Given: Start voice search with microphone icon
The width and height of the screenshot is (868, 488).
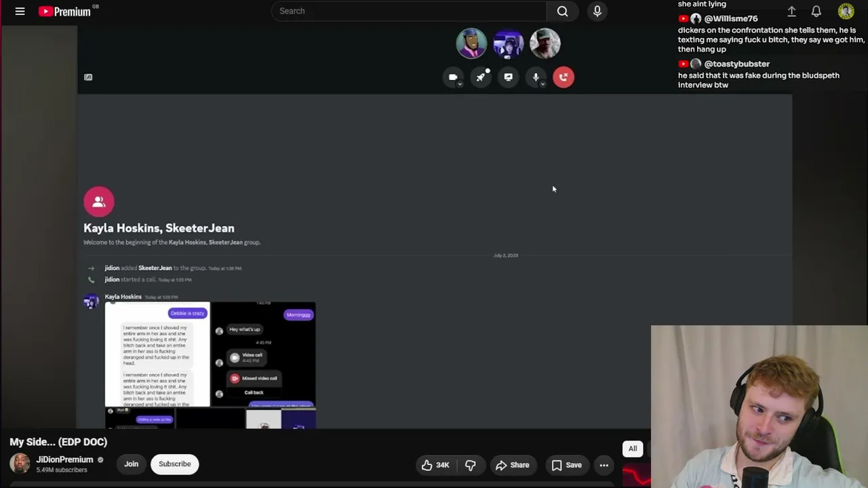Looking at the screenshot, I should [597, 11].
